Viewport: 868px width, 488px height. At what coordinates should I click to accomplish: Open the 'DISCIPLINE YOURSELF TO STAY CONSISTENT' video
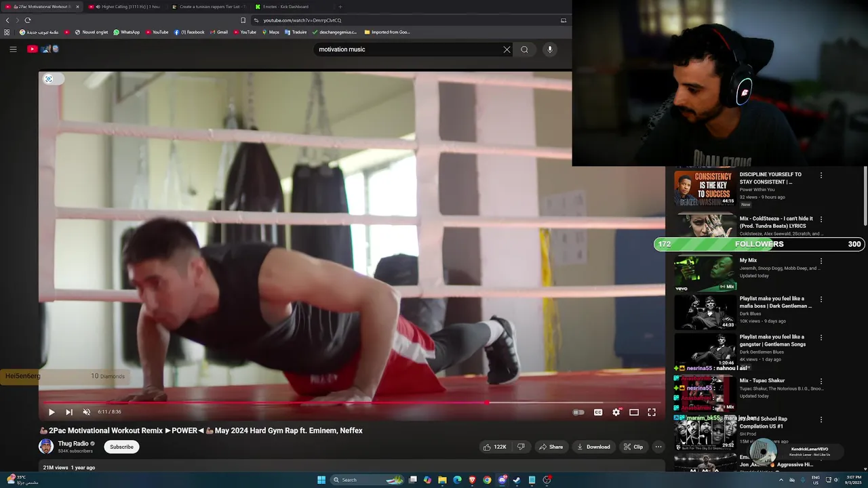tap(770, 178)
